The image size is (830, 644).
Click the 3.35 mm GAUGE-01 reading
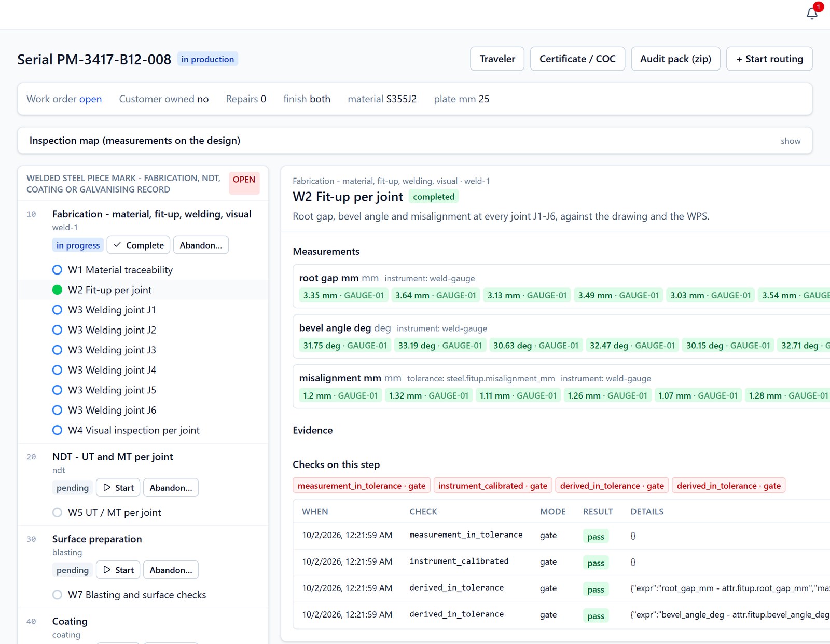coord(343,295)
